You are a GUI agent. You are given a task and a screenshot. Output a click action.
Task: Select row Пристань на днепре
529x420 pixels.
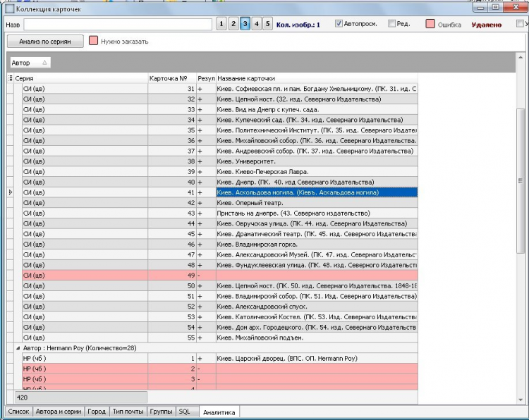(x=220, y=214)
